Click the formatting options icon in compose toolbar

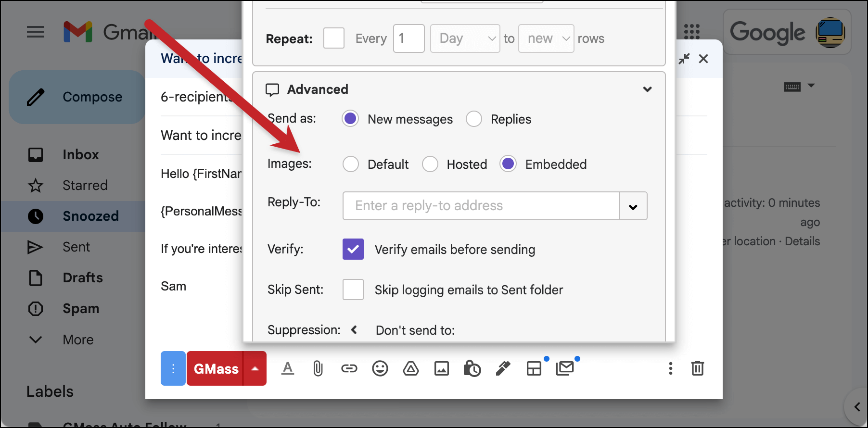click(x=288, y=369)
